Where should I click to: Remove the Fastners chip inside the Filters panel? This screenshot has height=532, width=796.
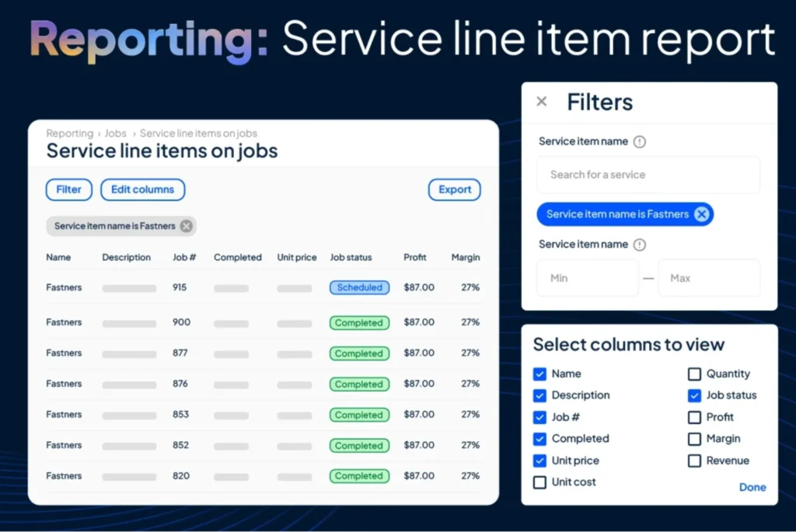[702, 214]
